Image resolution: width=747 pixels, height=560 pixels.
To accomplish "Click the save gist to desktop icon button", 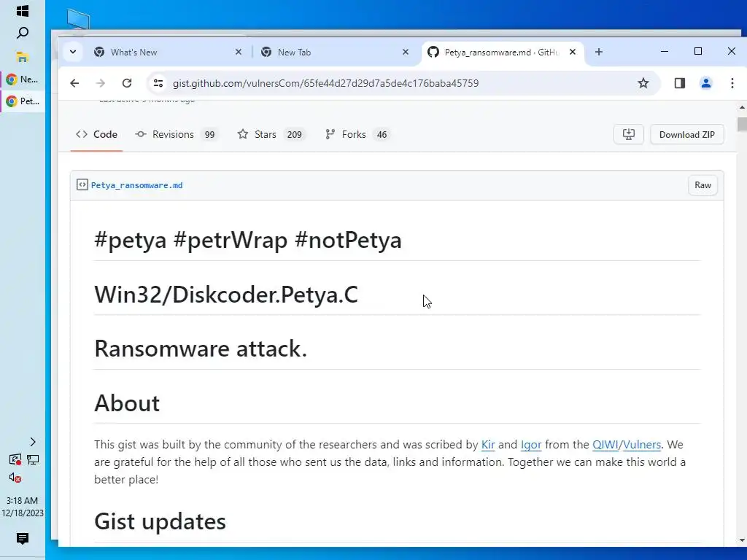I will click(x=629, y=134).
